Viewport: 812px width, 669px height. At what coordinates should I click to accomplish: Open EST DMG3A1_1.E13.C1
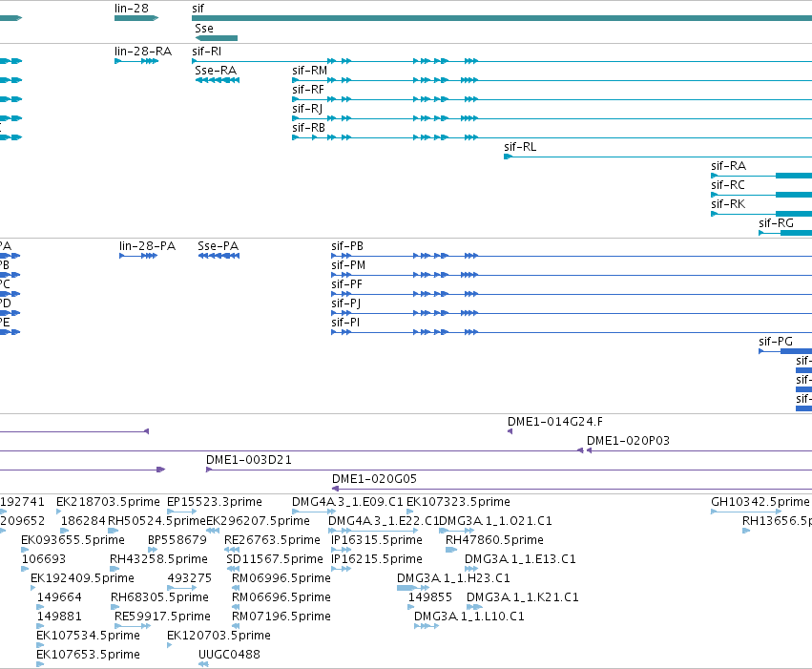pyautogui.click(x=520, y=560)
